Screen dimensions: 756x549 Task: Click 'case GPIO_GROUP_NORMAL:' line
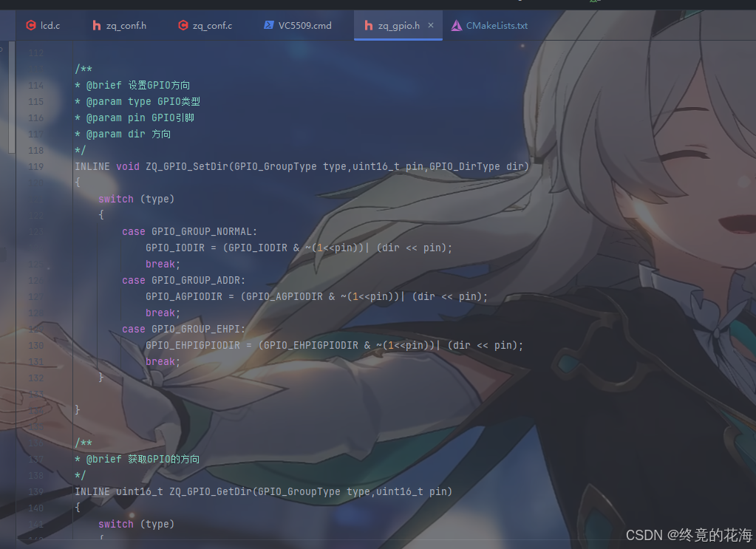tap(189, 232)
